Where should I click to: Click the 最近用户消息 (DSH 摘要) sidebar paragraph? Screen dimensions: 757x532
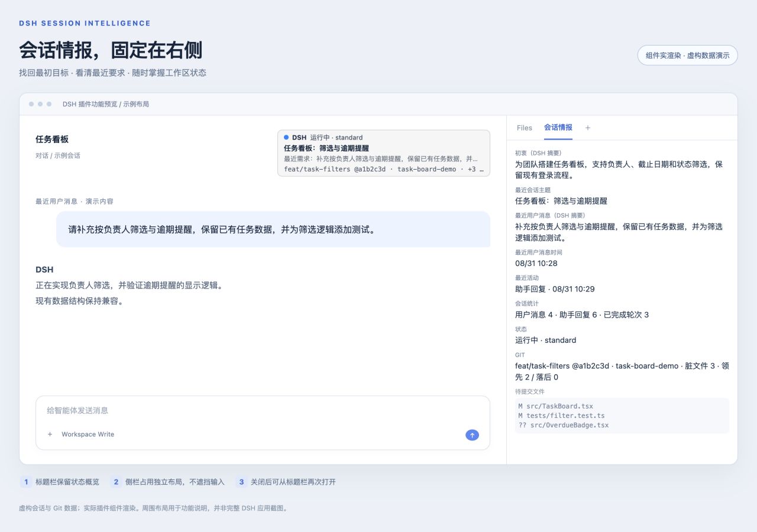tap(619, 232)
